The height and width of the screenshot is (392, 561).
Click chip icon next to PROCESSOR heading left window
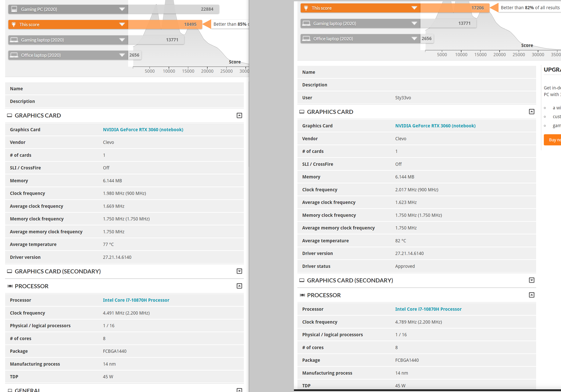[x=10, y=286]
